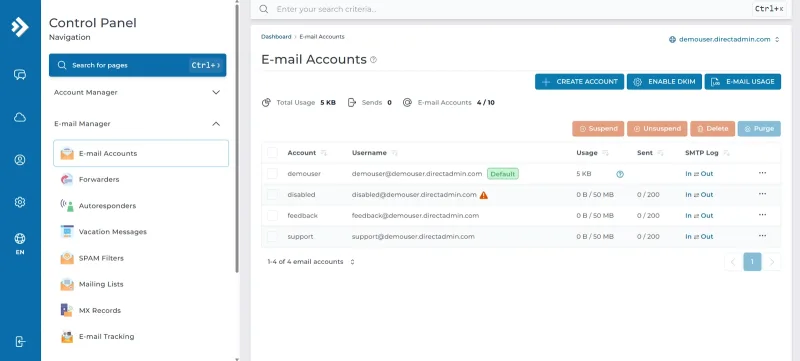Open Forwarders page from navigation
The width and height of the screenshot is (800, 361).
(99, 179)
